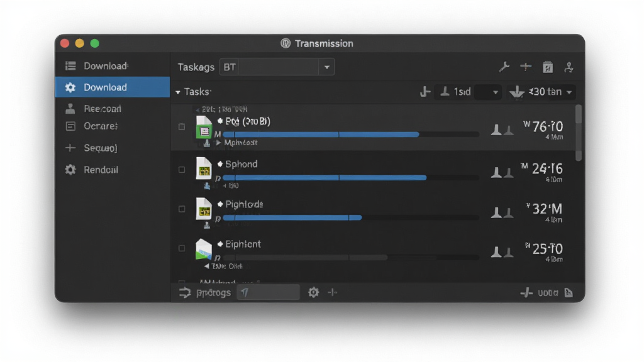Tick the checkbox for Pighlode task

182,209
